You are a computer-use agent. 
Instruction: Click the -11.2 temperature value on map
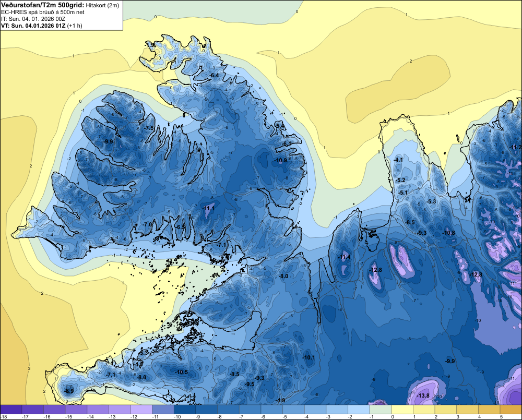click(x=515, y=148)
